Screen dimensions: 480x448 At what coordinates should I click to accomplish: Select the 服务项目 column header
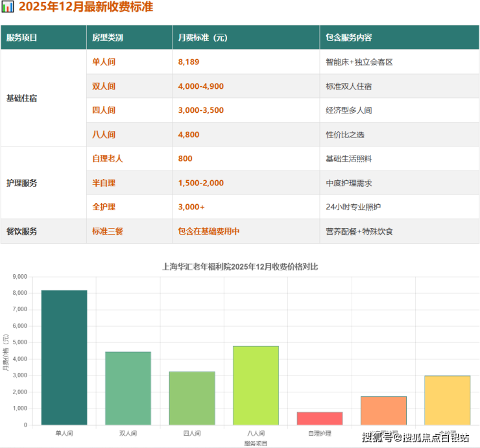[21, 38]
